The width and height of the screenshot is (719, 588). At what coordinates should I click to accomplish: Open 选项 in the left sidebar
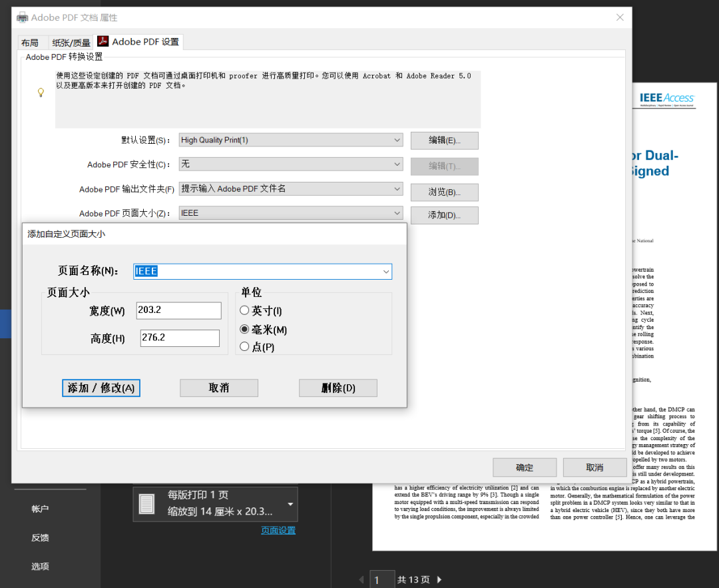(x=40, y=567)
